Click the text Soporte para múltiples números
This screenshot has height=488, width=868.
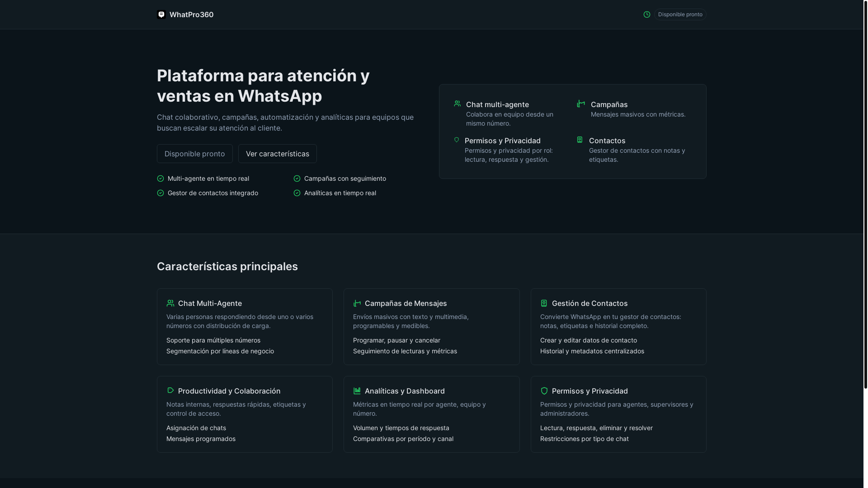(x=213, y=340)
